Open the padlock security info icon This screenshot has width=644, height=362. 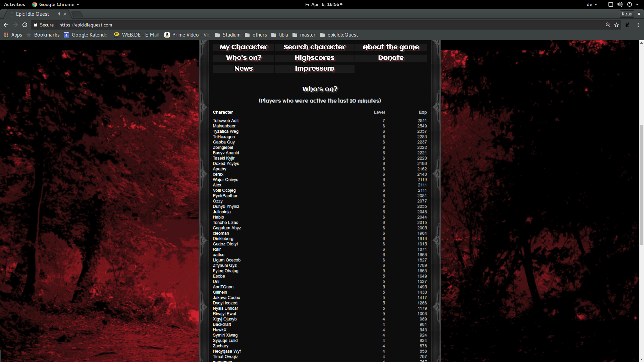point(35,25)
